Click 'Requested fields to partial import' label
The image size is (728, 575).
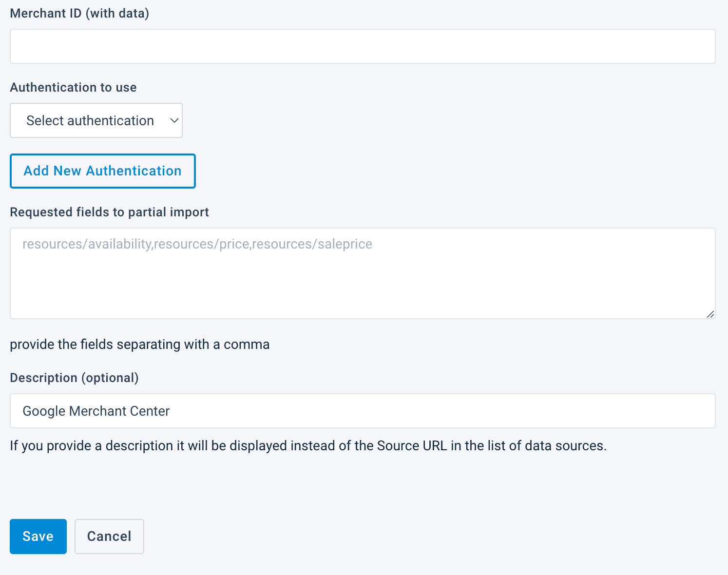[x=109, y=212]
